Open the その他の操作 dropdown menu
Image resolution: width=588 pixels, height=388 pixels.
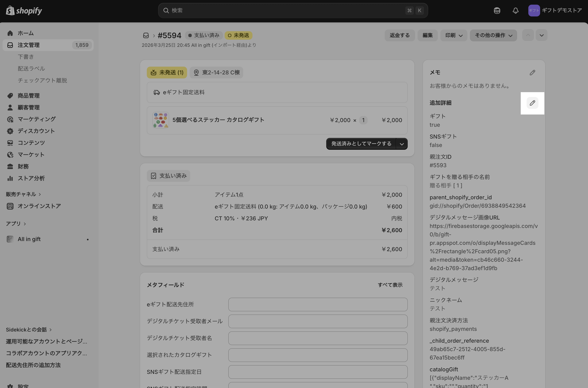pyautogui.click(x=493, y=35)
